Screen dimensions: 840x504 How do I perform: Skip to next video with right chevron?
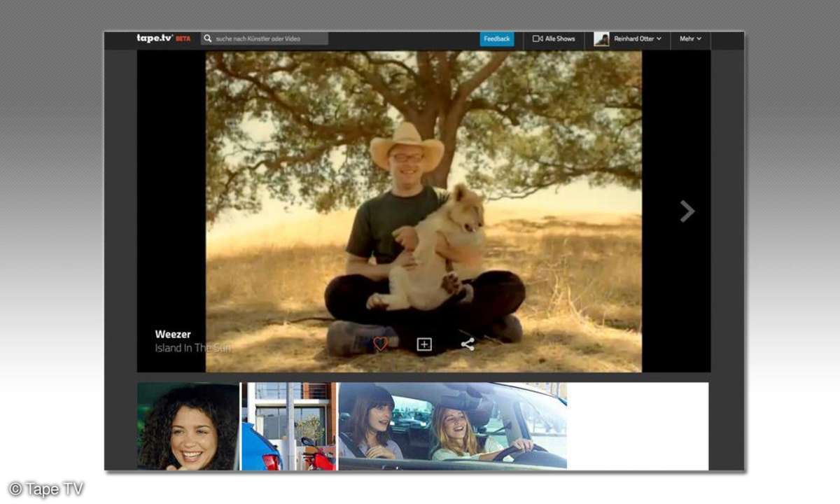click(687, 211)
